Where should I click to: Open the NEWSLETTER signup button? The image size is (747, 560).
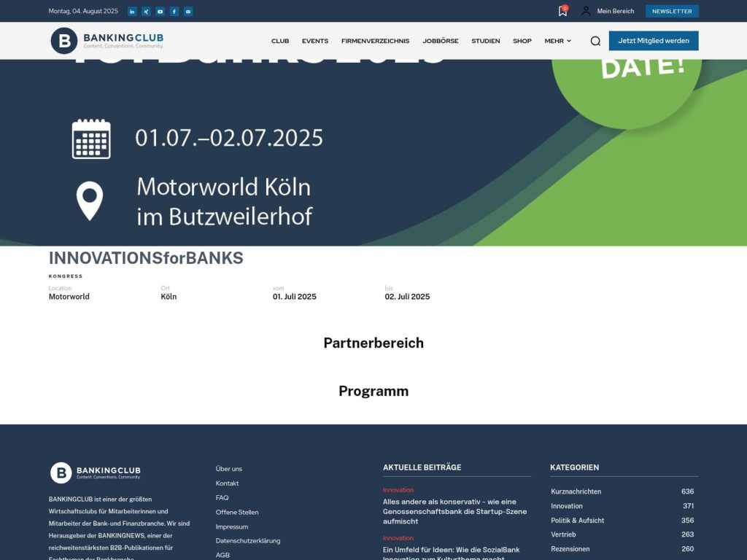point(671,11)
